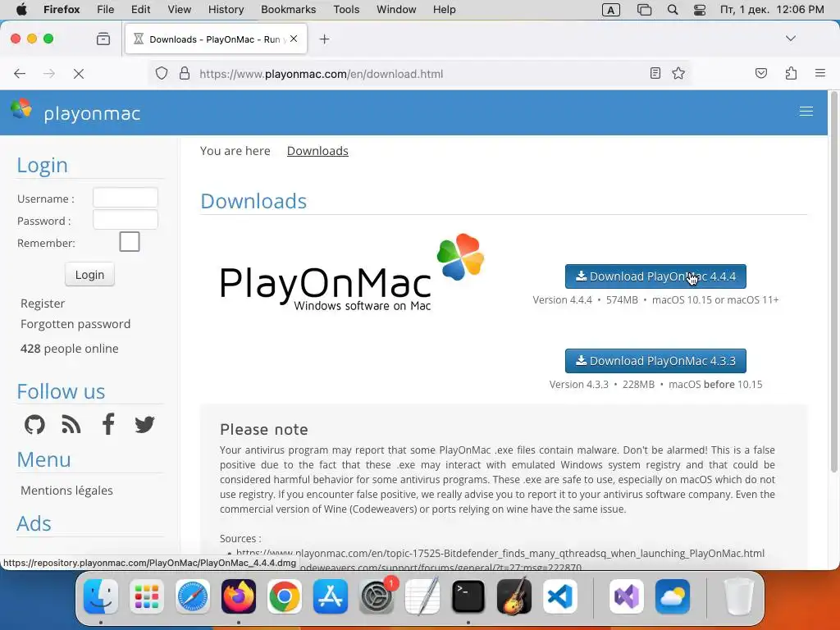Bookmark this page with the star

pyautogui.click(x=678, y=73)
